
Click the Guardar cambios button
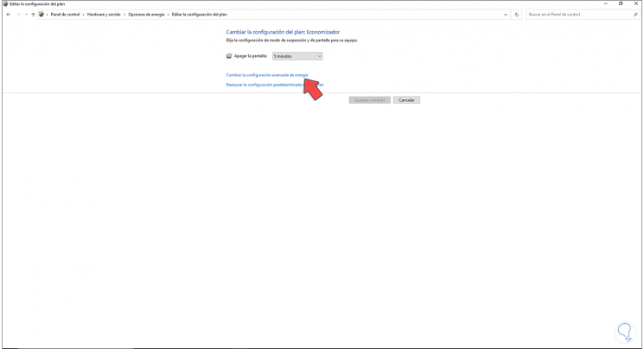[x=370, y=100]
